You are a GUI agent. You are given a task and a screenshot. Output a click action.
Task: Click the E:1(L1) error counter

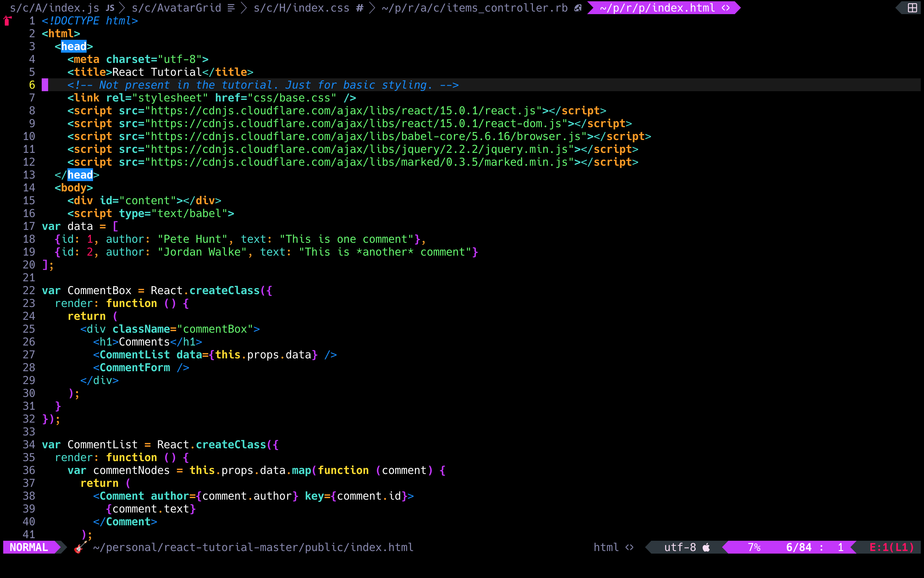(x=892, y=547)
